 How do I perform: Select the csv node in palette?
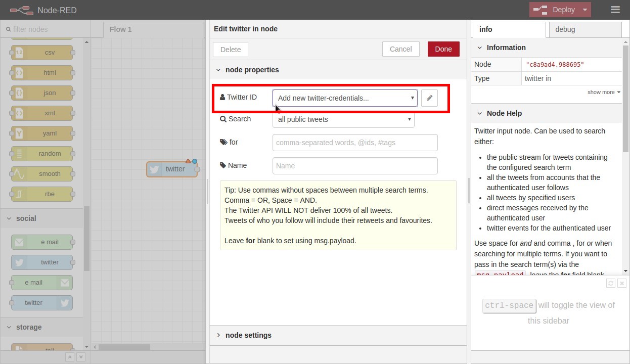[x=42, y=53]
